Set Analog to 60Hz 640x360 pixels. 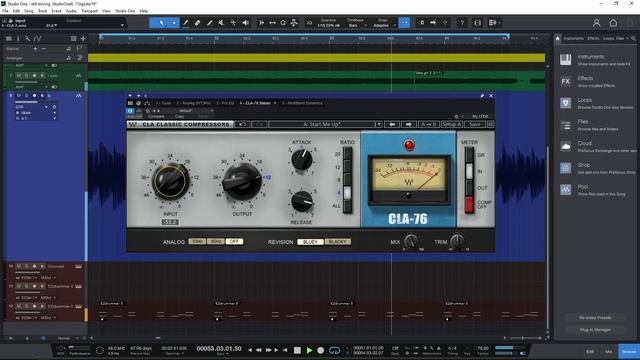pyautogui.click(x=216, y=242)
